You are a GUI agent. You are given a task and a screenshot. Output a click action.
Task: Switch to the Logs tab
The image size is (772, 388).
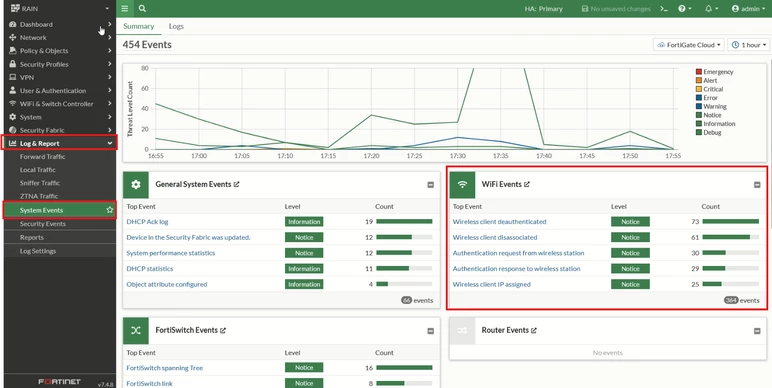coord(176,26)
